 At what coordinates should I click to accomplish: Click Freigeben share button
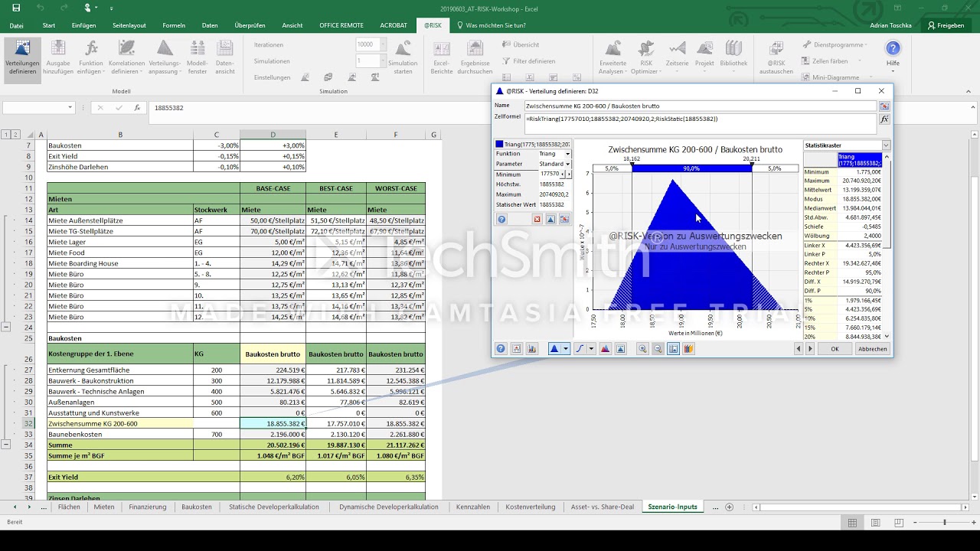pos(946,25)
